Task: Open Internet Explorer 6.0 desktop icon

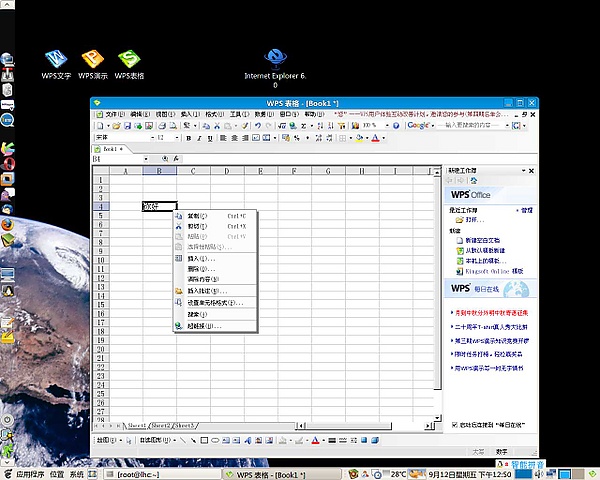Action: point(275,68)
